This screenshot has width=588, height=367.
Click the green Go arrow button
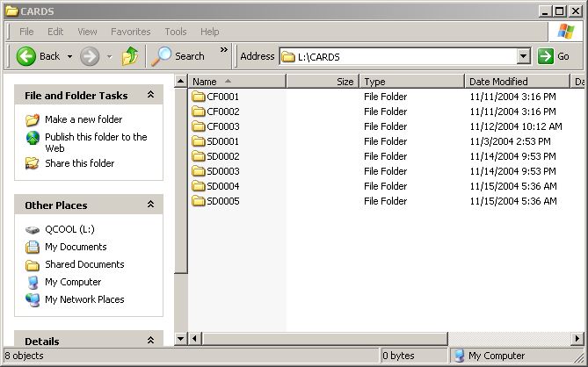pyautogui.click(x=546, y=56)
